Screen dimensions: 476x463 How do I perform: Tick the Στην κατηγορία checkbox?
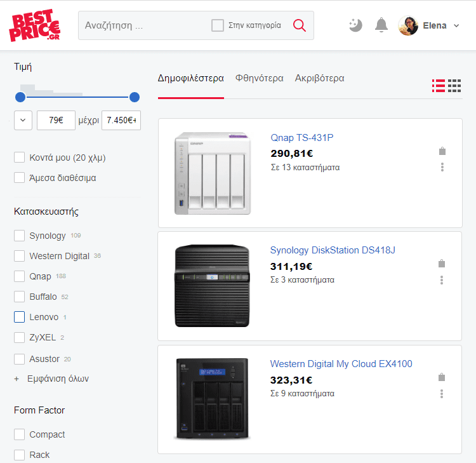(x=218, y=25)
